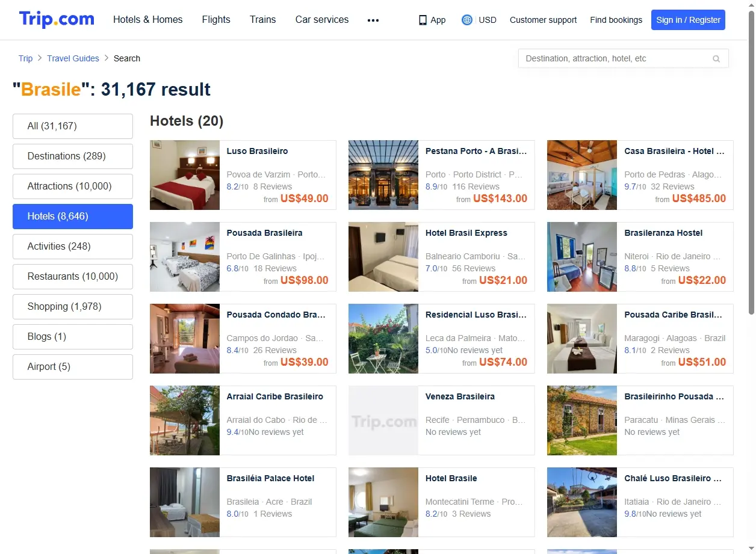This screenshot has width=756, height=554.
Task: Open Pousada Caribe Brasil thumbnail
Action: click(582, 339)
